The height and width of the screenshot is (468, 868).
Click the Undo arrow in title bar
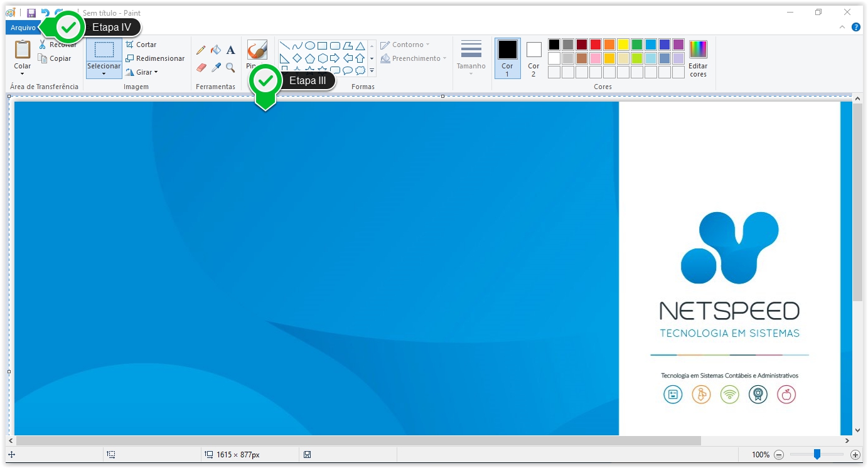coord(45,13)
